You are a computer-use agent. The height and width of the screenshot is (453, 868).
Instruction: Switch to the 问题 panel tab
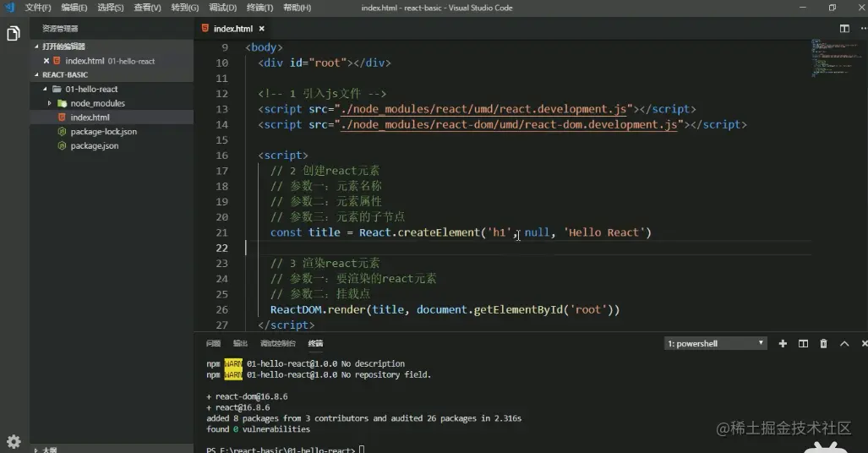pos(213,344)
